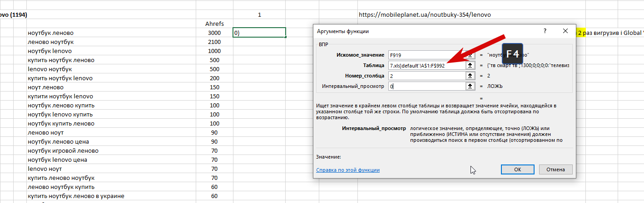The height and width of the screenshot is (203, 644).
Task: Select cell 'ноутбук lenovo'
Action: point(111,51)
